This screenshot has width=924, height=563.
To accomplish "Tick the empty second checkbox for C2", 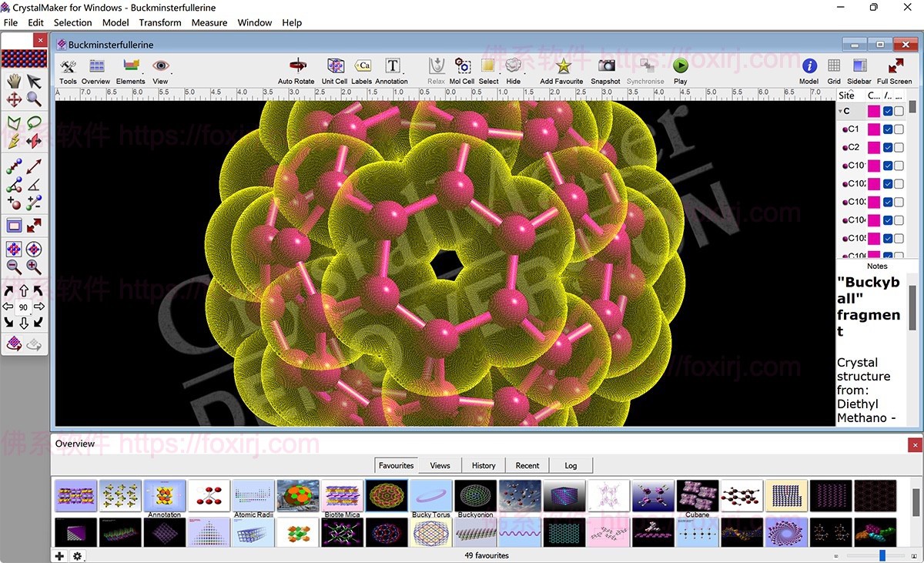I will [x=899, y=148].
